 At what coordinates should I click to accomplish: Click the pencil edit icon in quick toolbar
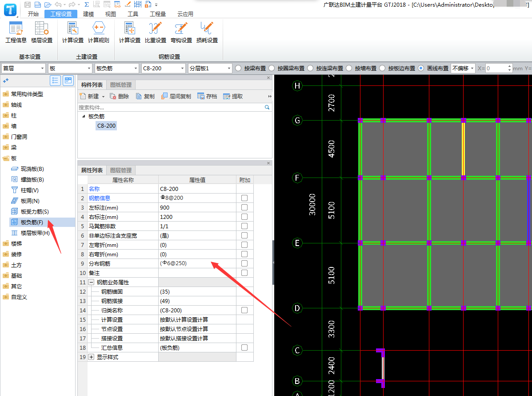128,4
